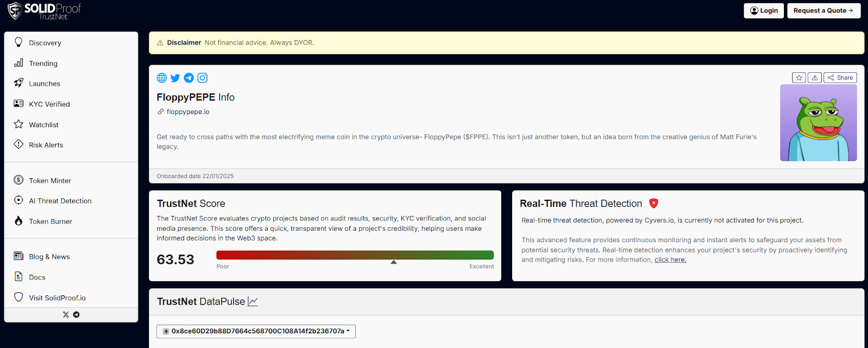This screenshot has width=868, height=348.
Task: Add project to watchlist with star button
Action: tap(799, 78)
